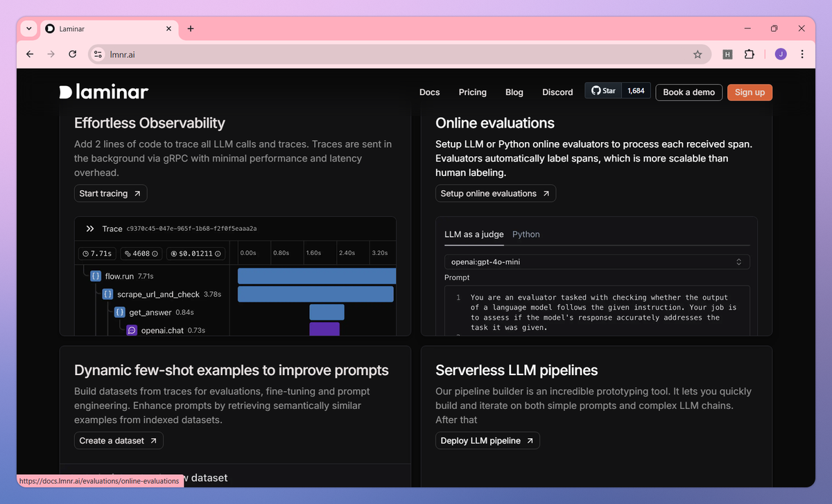Open Pricing in the navigation
Screen dimensions: 832x504
point(473,92)
